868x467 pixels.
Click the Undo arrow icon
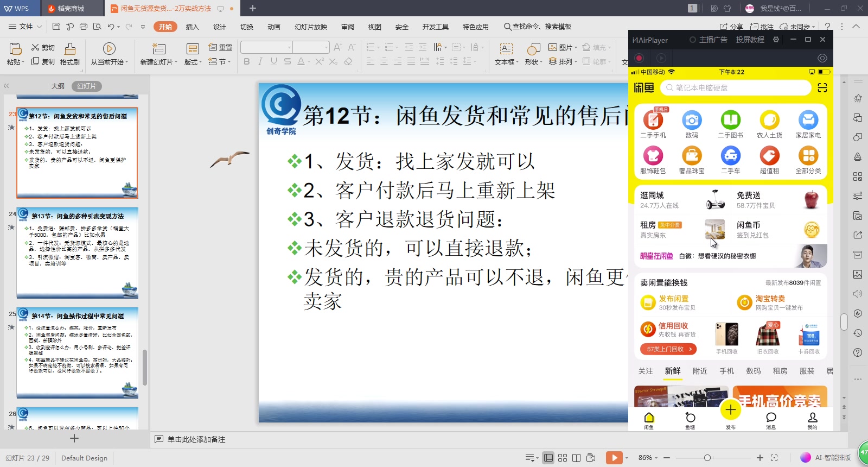(111, 27)
